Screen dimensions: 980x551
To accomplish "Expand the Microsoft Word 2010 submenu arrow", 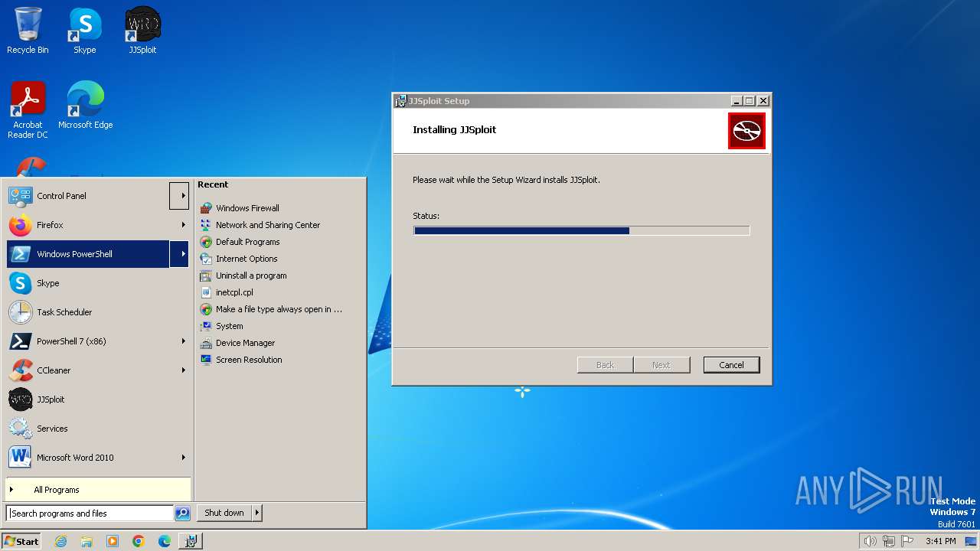I will pos(183,458).
